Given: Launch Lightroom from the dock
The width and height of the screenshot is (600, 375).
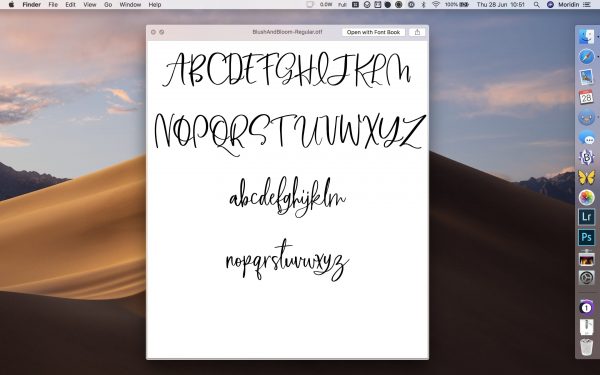Looking at the screenshot, I should (x=586, y=217).
